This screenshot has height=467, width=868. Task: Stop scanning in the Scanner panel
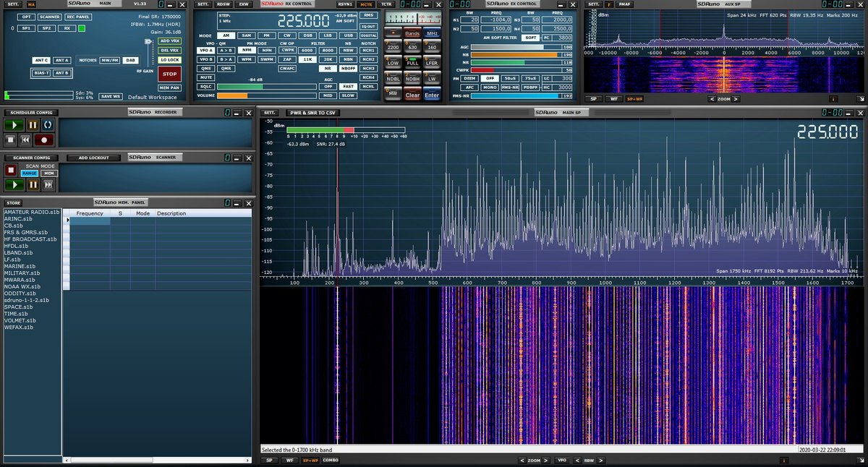tap(11, 171)
